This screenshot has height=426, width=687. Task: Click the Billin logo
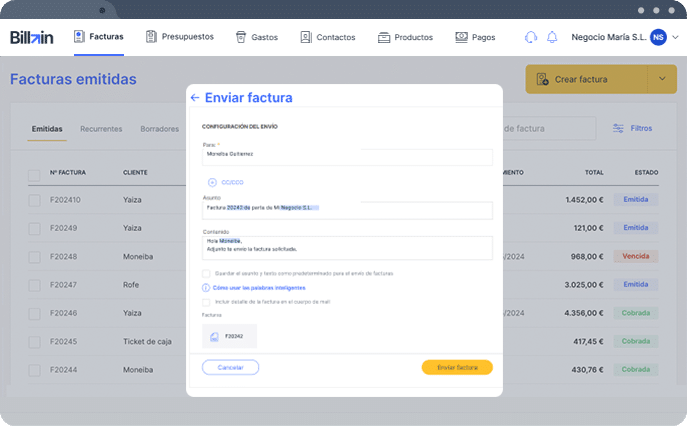[32, 37]
